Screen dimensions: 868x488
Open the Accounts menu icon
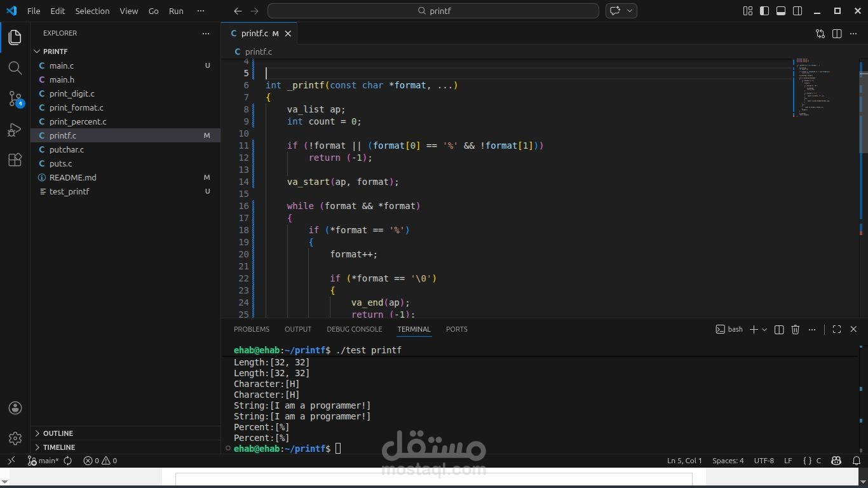[x=15, y=408]
